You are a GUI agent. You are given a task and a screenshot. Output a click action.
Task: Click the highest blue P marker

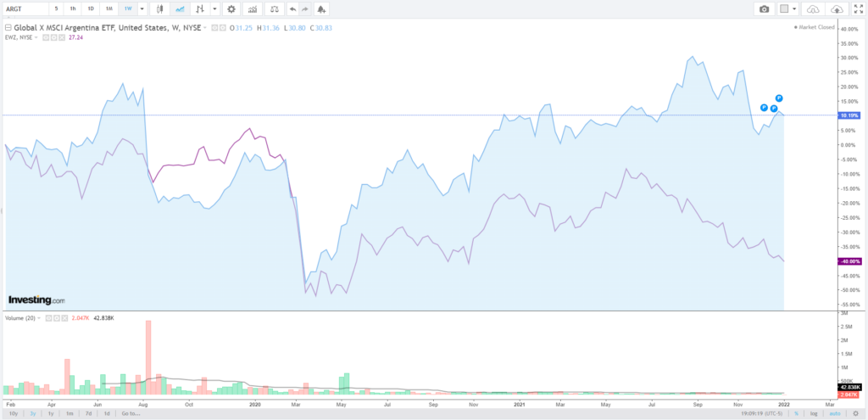(779, 98)
